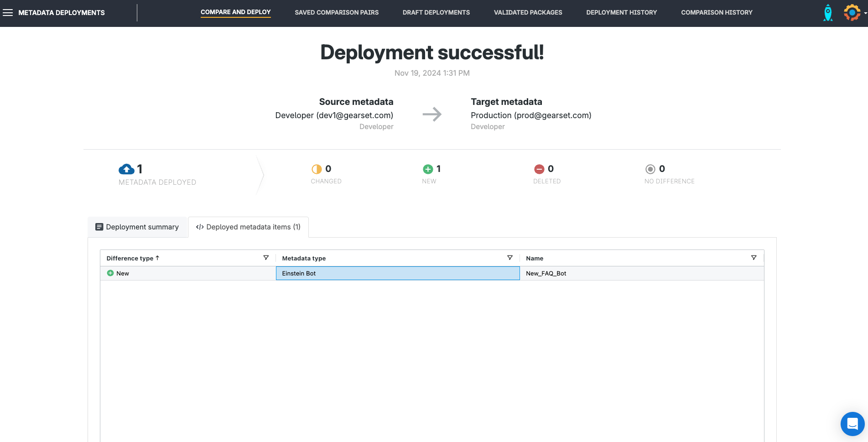Viewport: 868px width, 442px height.
Task: Go to Deployment History page
Action: coord(621,13)
